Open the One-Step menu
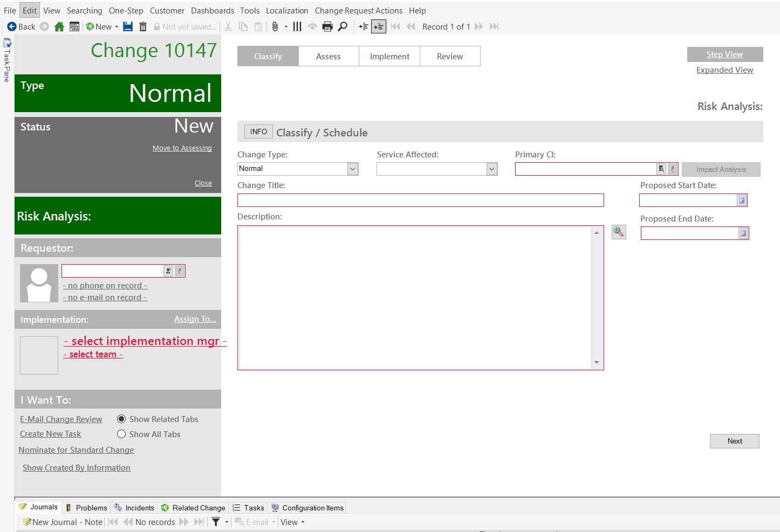The width and height of the screenshot is (780, 532). [x=126, y=10]
